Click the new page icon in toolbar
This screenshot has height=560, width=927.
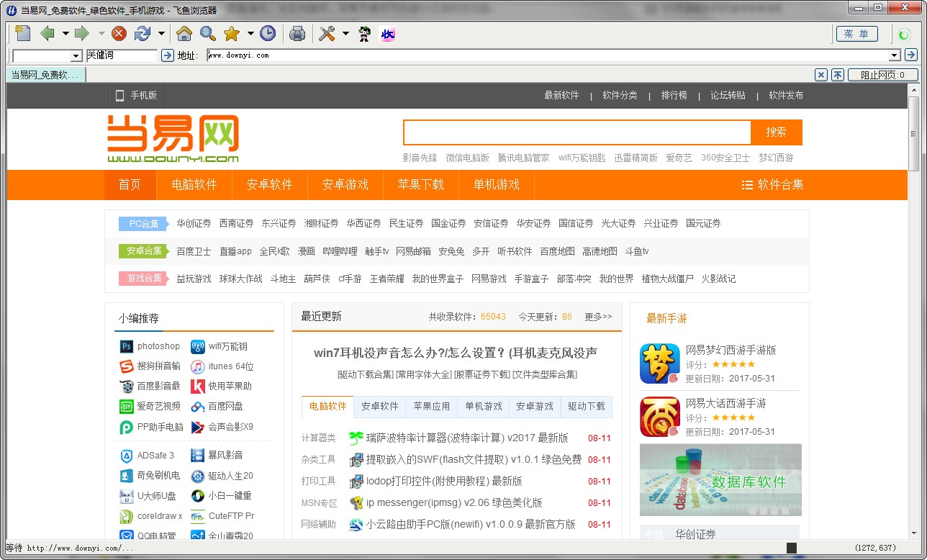pyautogui.click(x=23, y=34)
